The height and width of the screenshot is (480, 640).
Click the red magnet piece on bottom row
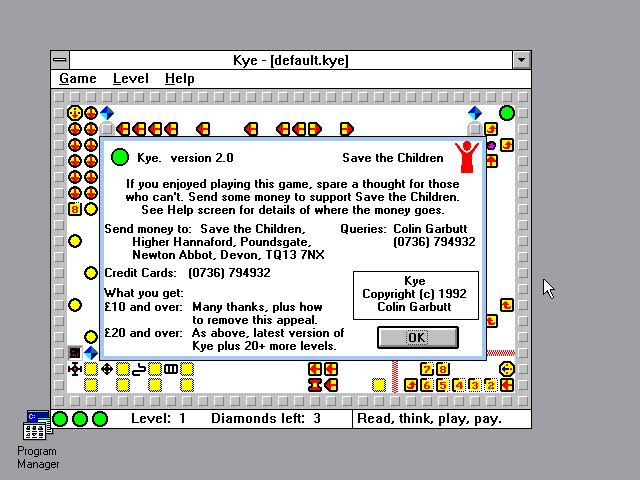click(315, 385)
